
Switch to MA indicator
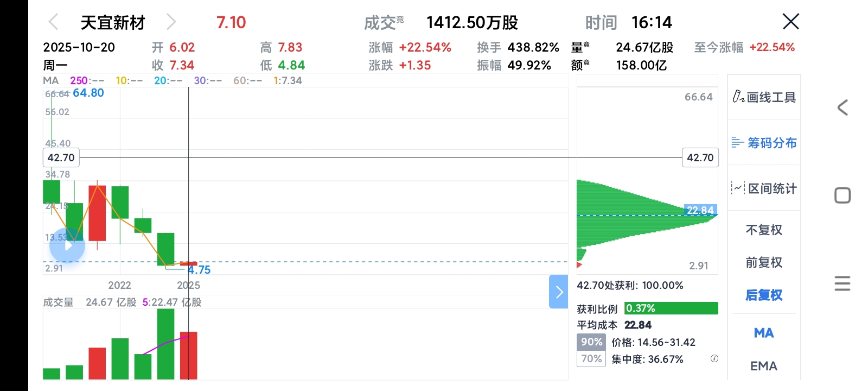coord(764,333)
